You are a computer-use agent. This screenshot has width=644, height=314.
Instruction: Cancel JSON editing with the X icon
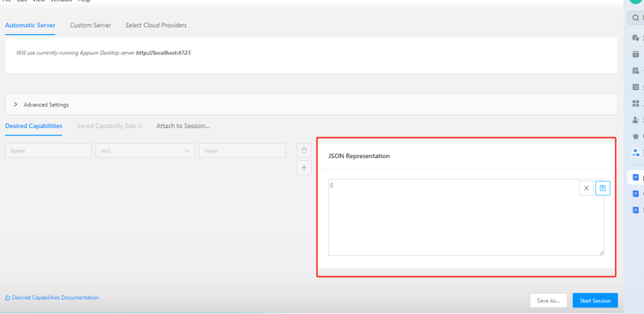[586, 188]
